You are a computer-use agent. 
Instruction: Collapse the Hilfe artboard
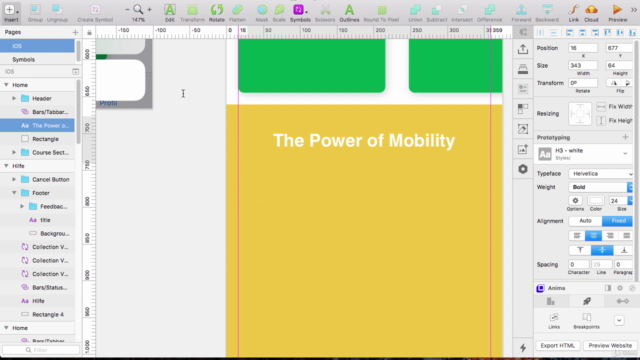coord(6,166)
